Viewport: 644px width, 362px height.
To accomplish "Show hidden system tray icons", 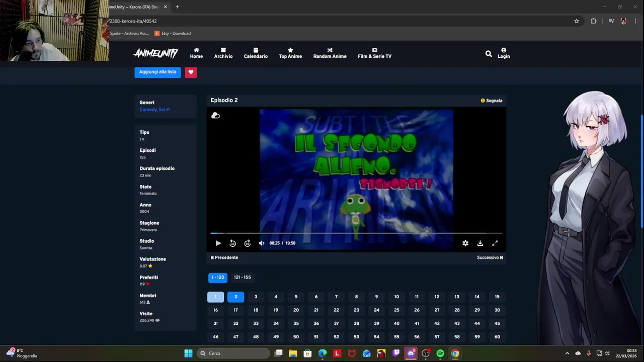I will click(567, 353).
